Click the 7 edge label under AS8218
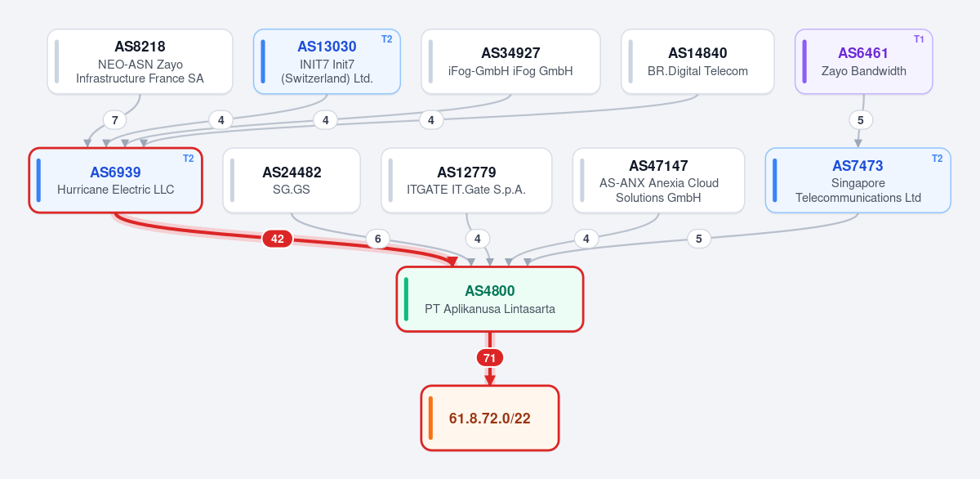 click(114, 120)
